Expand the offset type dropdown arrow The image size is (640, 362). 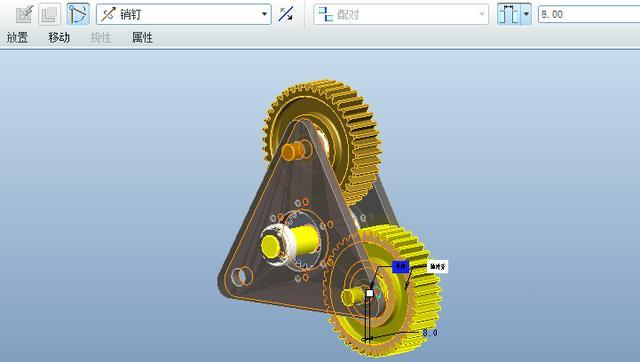coord(526,14)
